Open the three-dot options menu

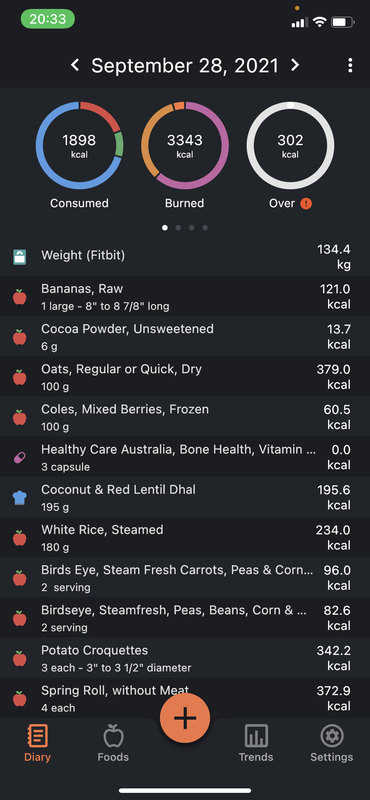[350, 65]
